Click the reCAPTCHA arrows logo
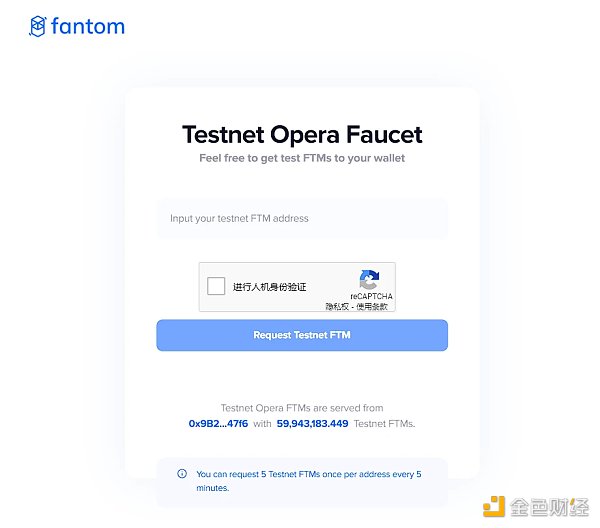 pyautogui.click(x=370, y=280)
